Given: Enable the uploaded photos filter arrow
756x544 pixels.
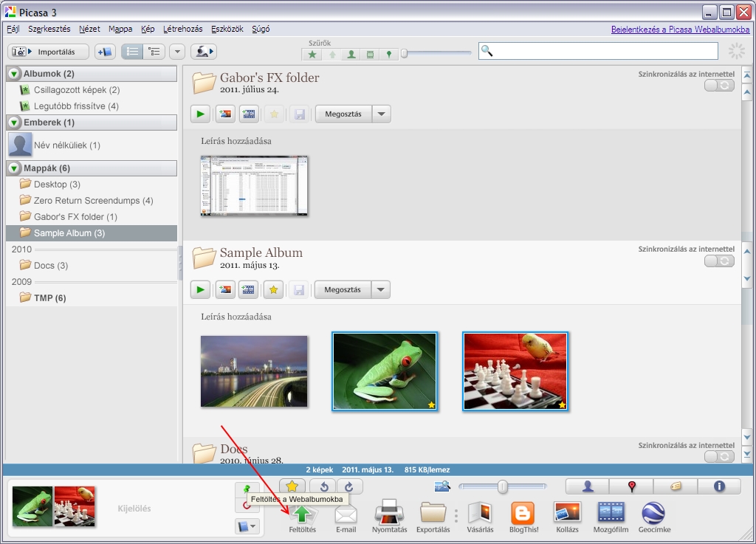Looking at the screenshot, I should pyautogui.click(x=332, y=55).
